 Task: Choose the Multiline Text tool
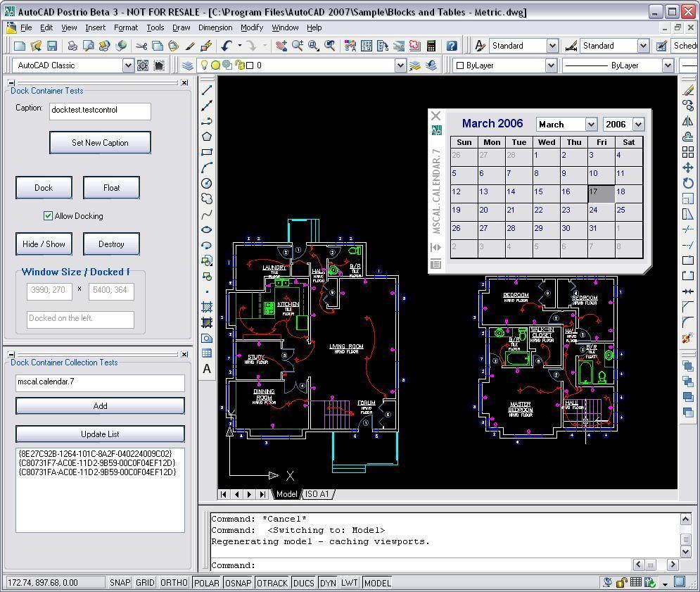coord(207,369)
